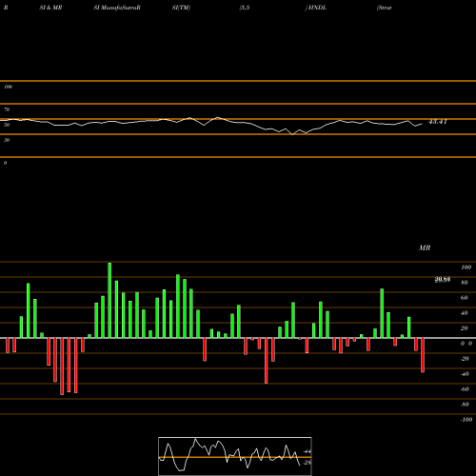
Task: Click the '(Stra' text at the header's right
Action: click(384, 8)
